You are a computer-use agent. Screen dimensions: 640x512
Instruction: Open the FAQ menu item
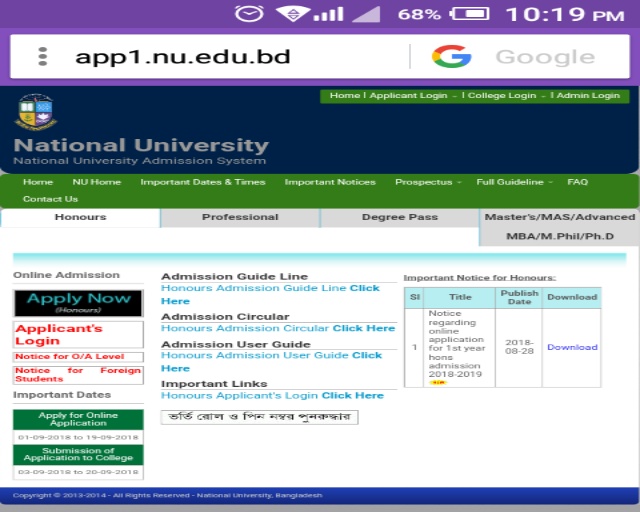[578, 182]
